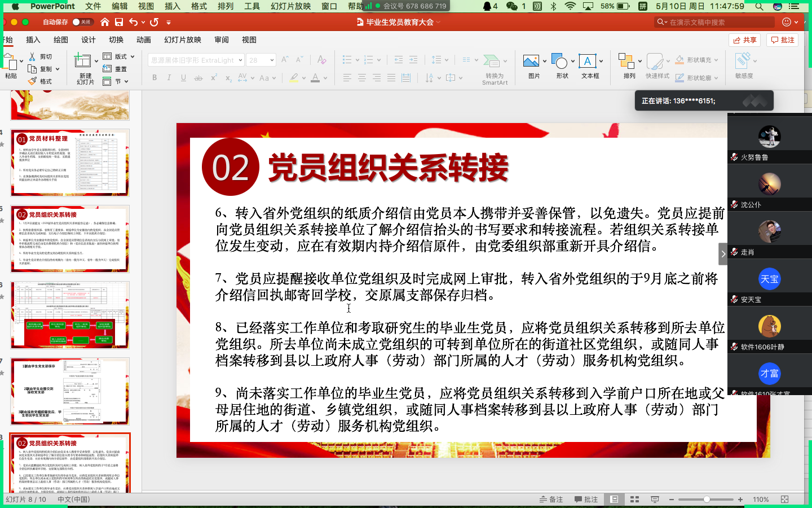Click the 批注 comments button

[783, 40]
